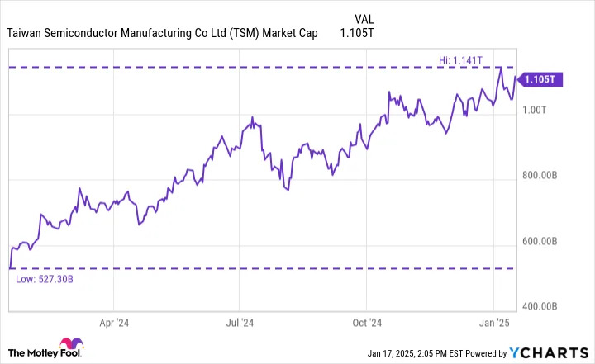Click the 600.00B y-axis label
The width and height of the screenshot is (595, 364).
coord(540,241)
